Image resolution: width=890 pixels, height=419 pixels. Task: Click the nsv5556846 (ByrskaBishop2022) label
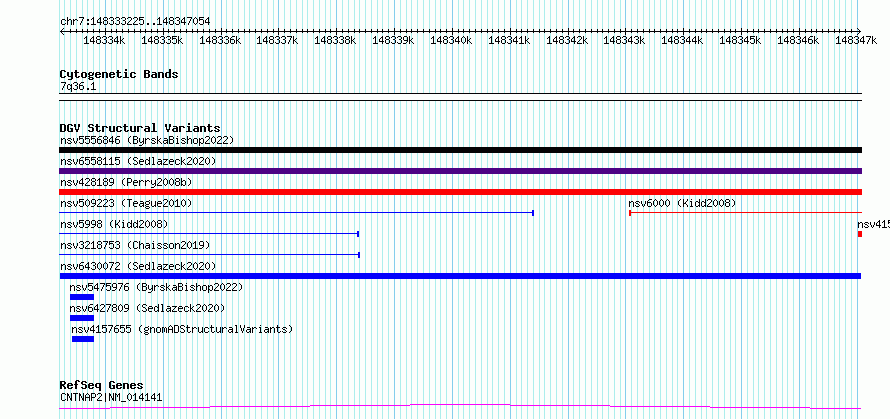pos(147,140)
